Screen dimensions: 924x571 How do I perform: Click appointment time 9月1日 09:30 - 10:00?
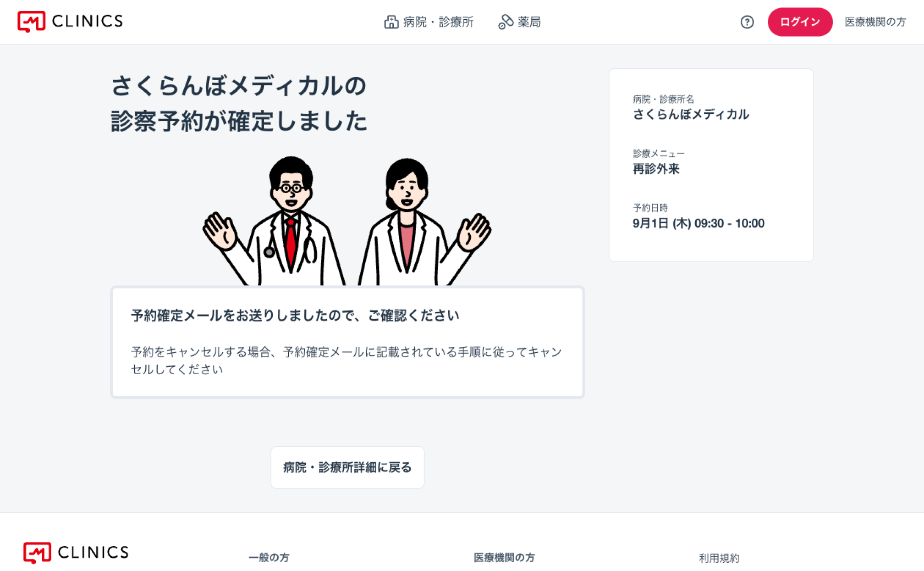(698, 223)
